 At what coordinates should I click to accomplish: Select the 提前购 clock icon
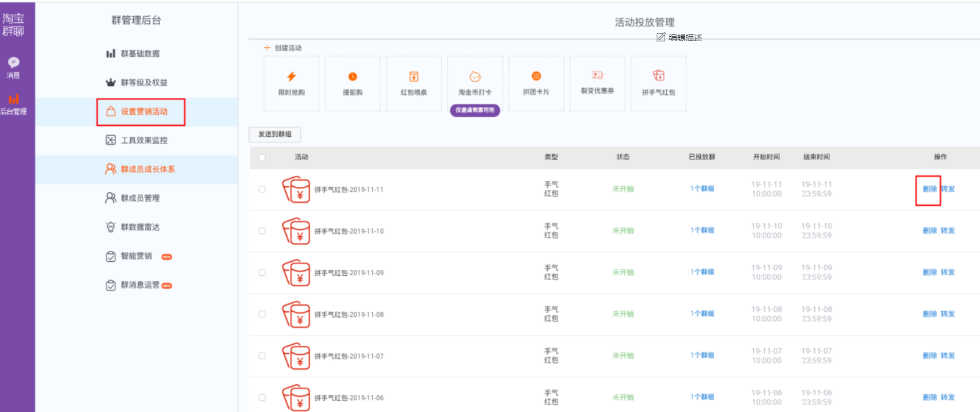(x=353, y=77)
